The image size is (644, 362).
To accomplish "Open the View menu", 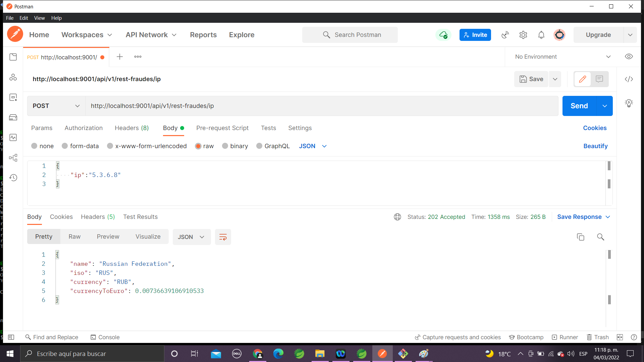I will [39, 18].
